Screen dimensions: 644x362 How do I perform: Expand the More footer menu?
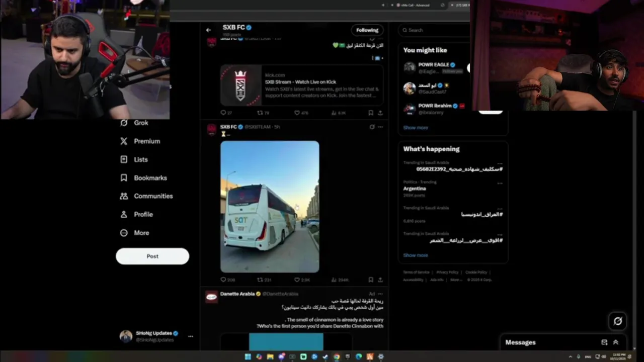(x=455, y=280)
